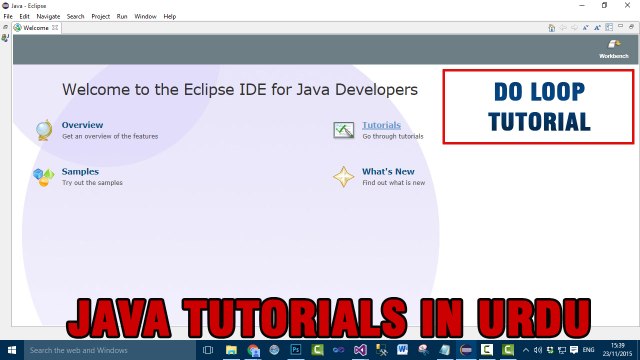640x360 pixels.
Task: Open the Search menu
Action: (76, 16)
